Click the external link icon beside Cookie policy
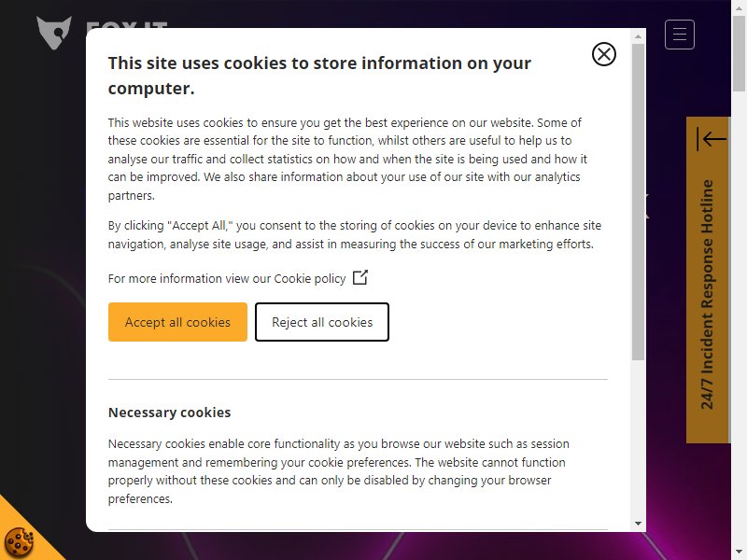This screenshot has height=560, width=747. coord(360,277)
